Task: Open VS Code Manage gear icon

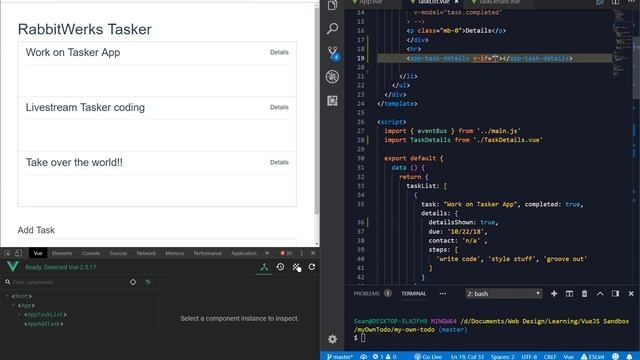Action: 332,339
